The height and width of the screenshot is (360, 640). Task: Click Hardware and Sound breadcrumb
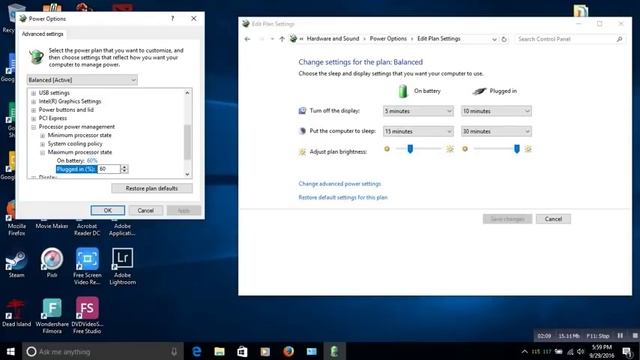click(333, 39)
